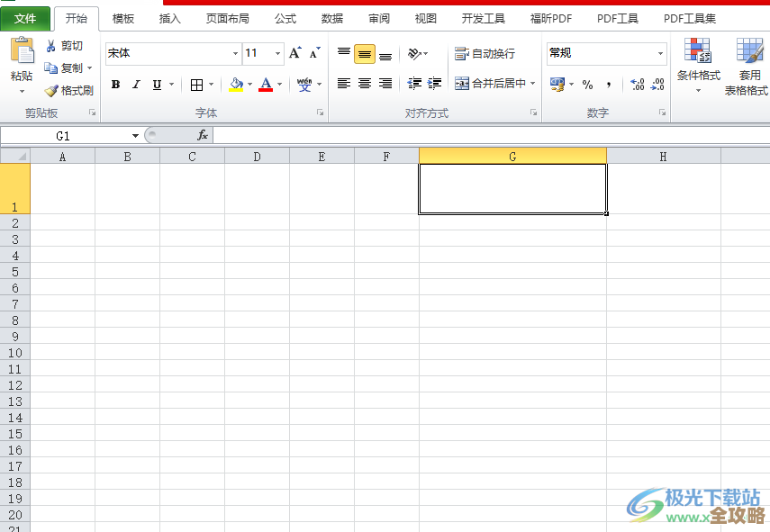Image resolution: width=770 pixels, height=532 pixels.
Task: Toggle the middle vertical align button
Action: [x=365, y=54]
